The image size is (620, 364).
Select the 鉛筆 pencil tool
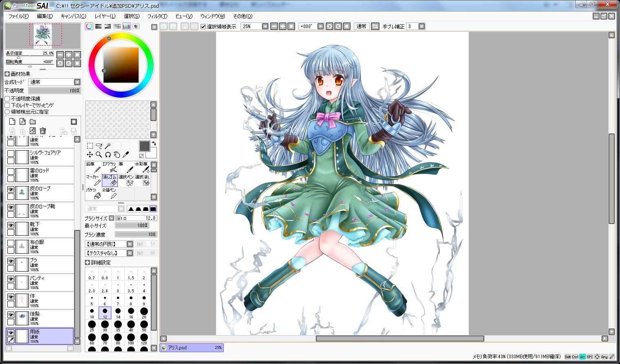point(93,167)
